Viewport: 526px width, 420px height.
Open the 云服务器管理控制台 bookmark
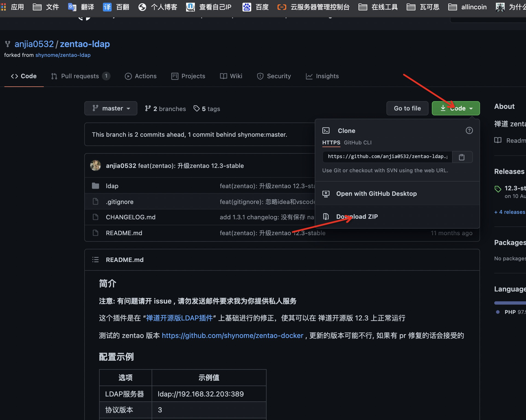pyautogui.click(x=313, y=7)
